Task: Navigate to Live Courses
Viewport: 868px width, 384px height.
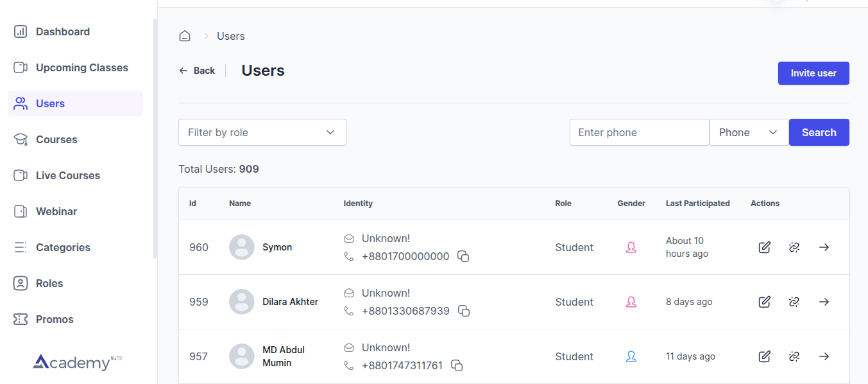Action: point(67,175)
